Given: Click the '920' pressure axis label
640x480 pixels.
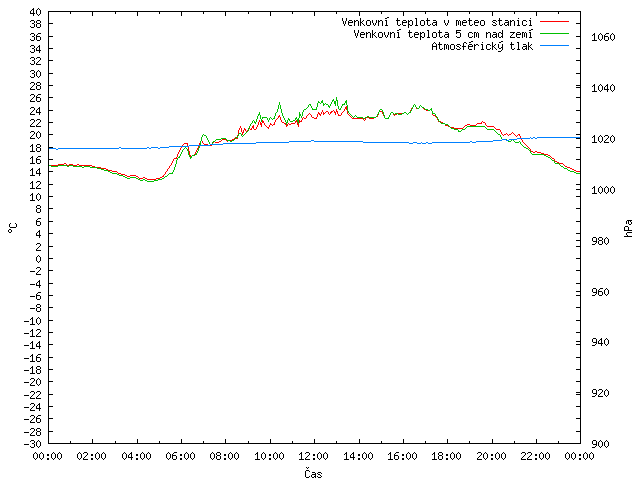Looking at the screenshot, I should pos(600,393).
